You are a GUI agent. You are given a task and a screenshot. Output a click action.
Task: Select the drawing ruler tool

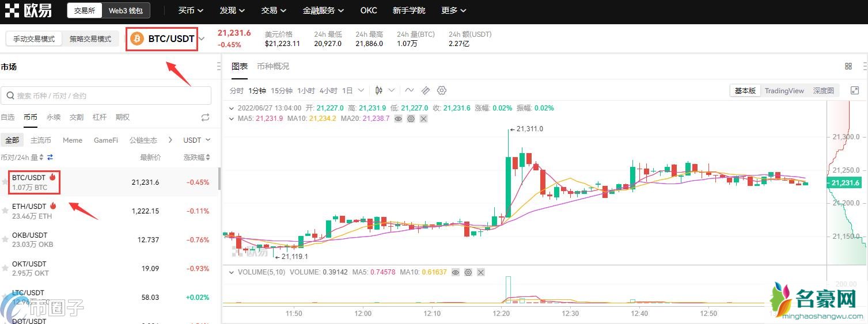click(426, 90)
